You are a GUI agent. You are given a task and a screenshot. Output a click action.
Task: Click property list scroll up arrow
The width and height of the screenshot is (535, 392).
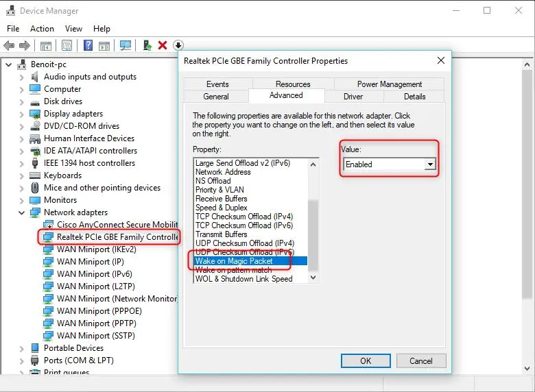click(x=313, y=164)
